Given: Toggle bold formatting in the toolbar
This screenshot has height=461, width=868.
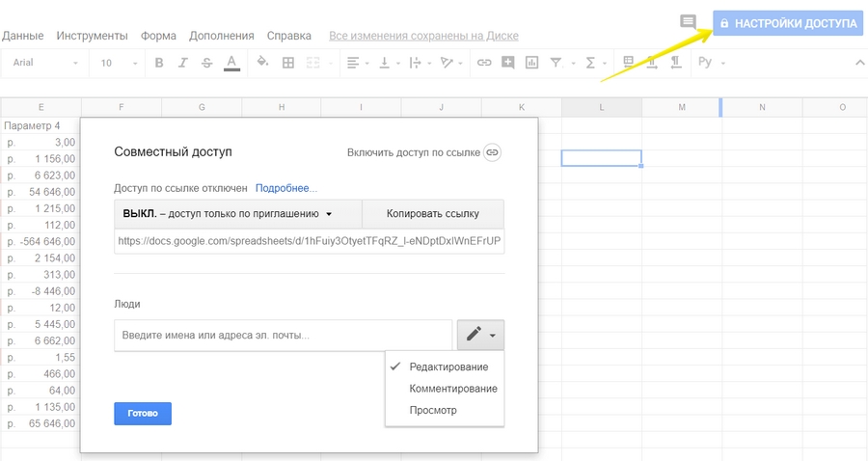Looking at the screenshot, I should tap(159, 63).
